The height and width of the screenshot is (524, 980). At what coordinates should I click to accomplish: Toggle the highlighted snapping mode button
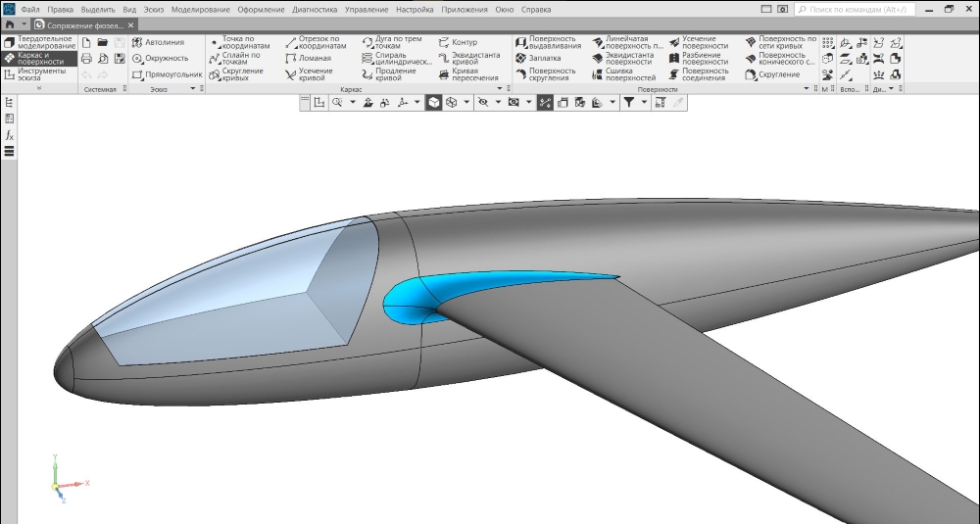[545, 103]
